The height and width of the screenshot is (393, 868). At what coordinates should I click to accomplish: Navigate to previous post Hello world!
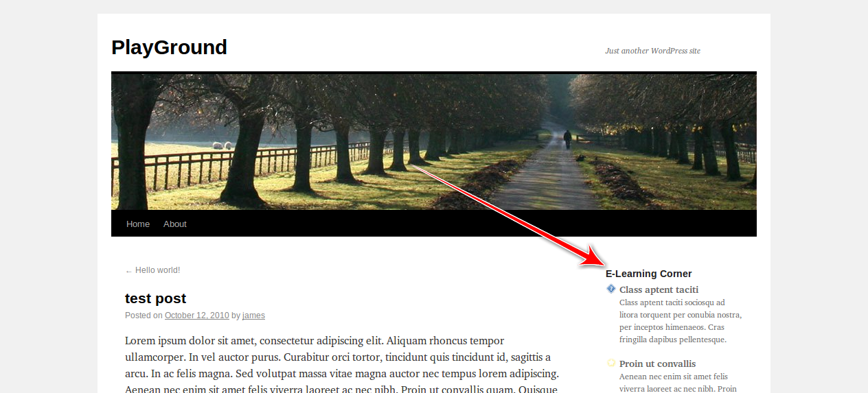152,270
